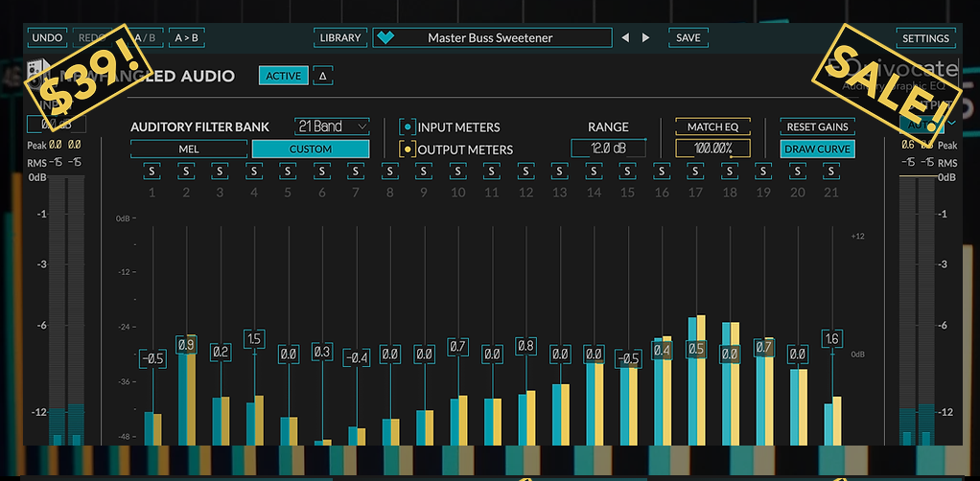Click the RANGE 12.0 dB value field
This screenshot has width=980, height=481.
point(608,149)
